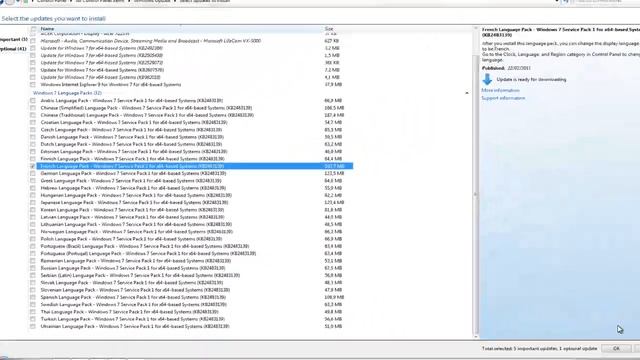Screen dimensions: 640x360
Task: Check the Windows Internet Explorer 9 checkbox
Action: click(33, 84)
